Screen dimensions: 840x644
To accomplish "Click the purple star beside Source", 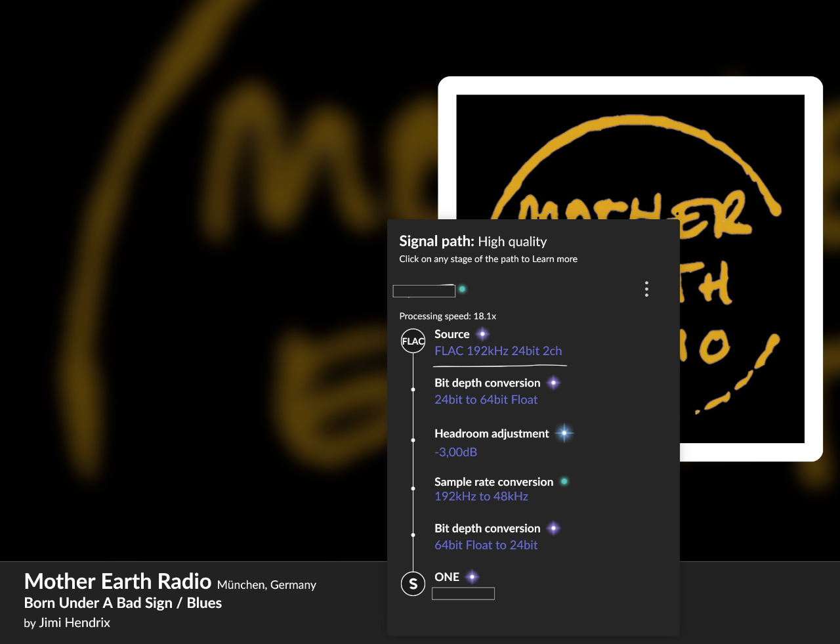I will 482,334.
